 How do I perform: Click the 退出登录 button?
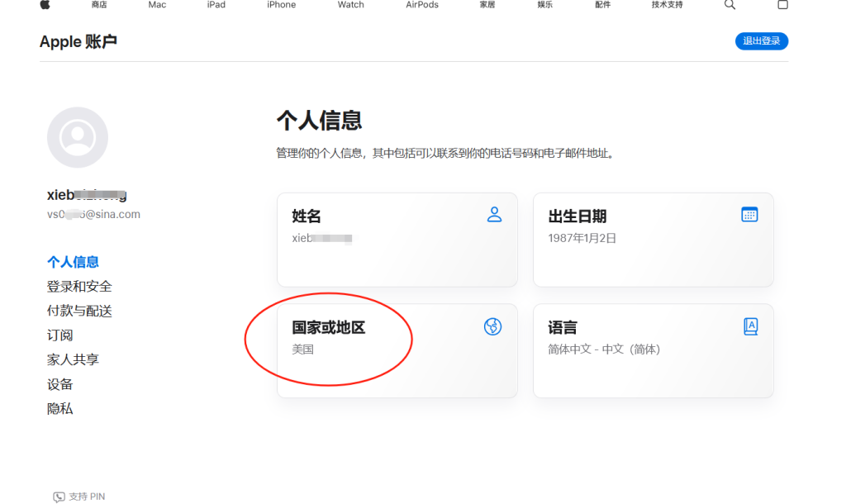pyautogui.click(x=761, y=41)
